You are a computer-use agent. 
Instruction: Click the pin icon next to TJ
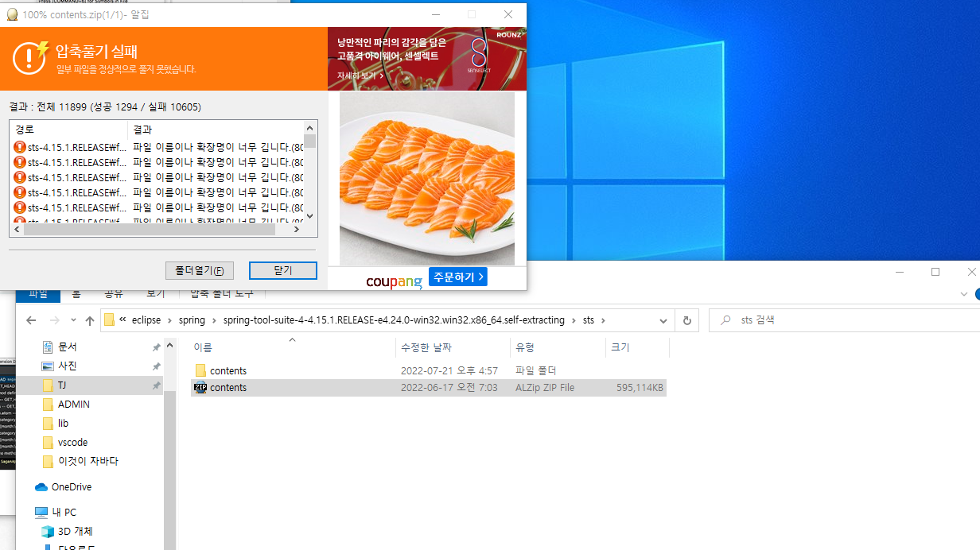pyautogui.click(x=156, y=385)
